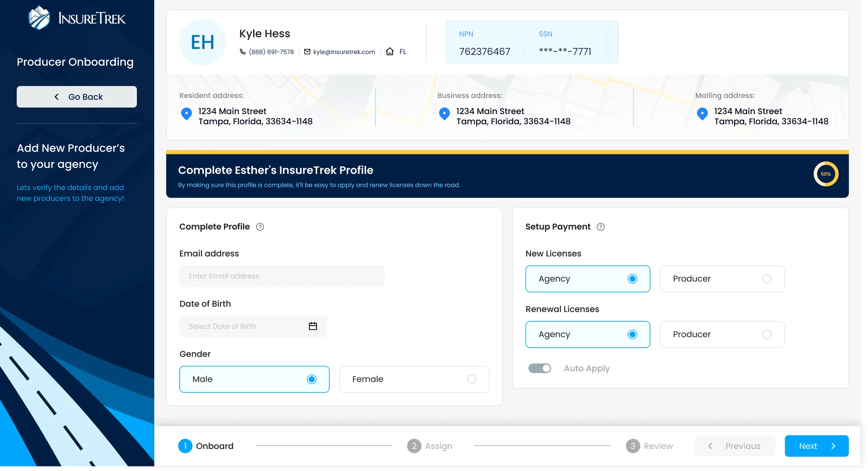This screenshot has width=868, height=471.
Task: Click the 50% profile completion indicator
Action: tap(825, 174)
